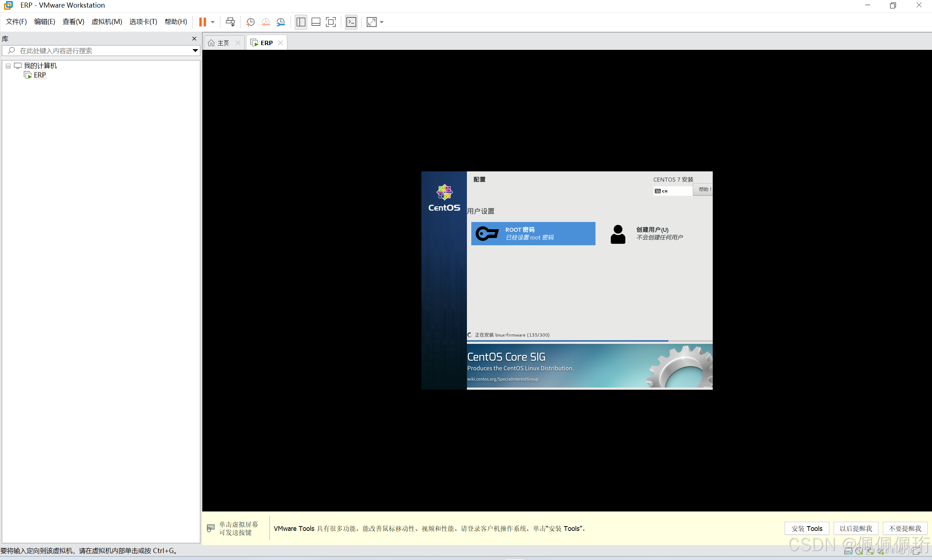The height and width of the screenshot is (560, 932).
Task: Collapse the 我的计算机 tree node
Action: click(8, 65)
